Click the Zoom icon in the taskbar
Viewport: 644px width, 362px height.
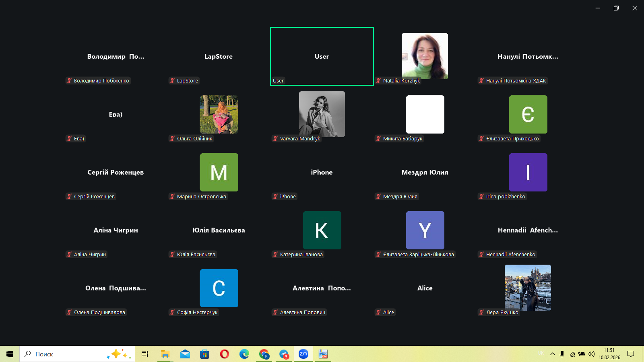click(303, 354)
